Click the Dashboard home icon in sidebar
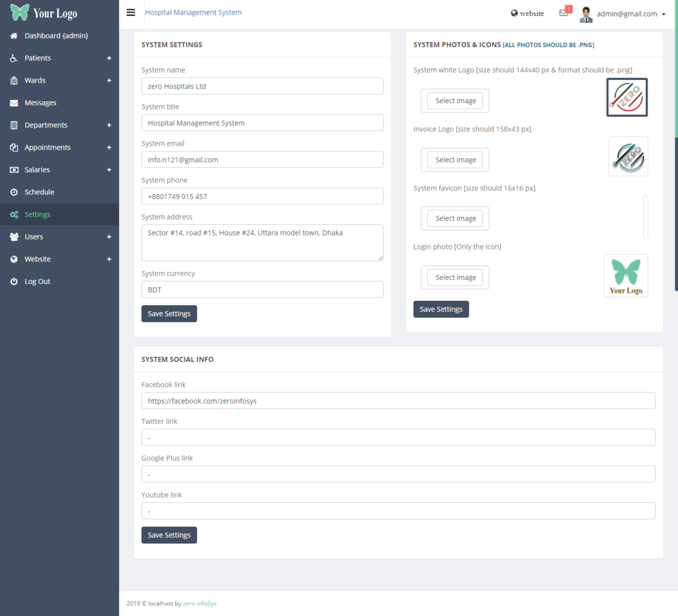 click(x=14, y=36)
